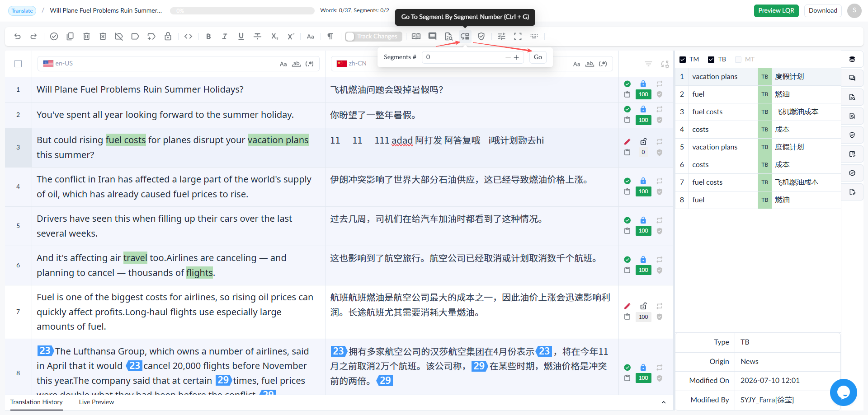This screenshot has width=868, height=415.
Task: Toggle the Track Changes switch
Action: point(373,37)
